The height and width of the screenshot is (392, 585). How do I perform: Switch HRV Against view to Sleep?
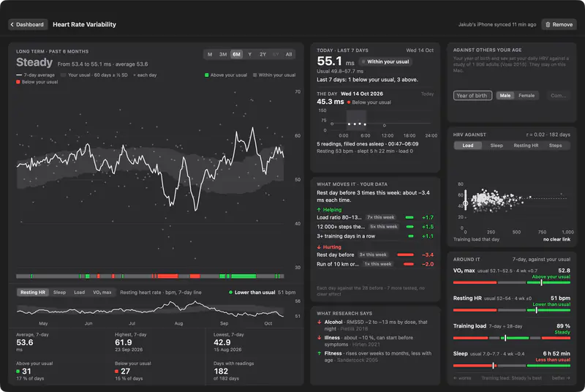[497, 146]
